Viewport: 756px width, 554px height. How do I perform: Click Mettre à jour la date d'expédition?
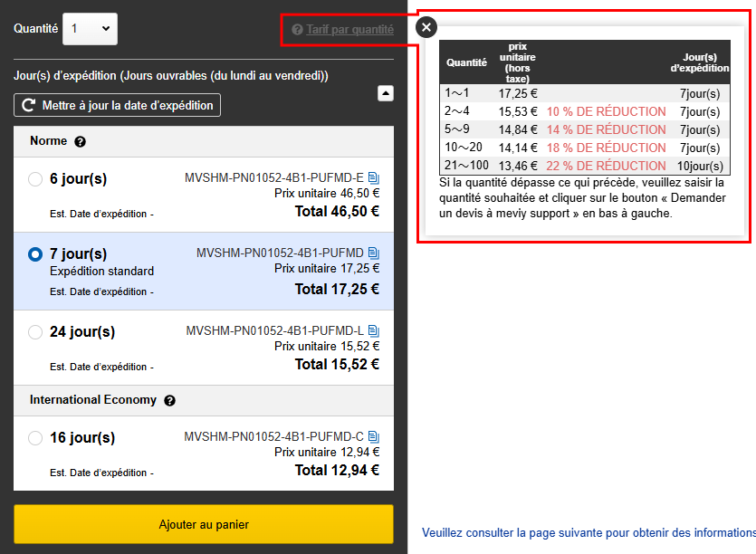coord(117,105)
